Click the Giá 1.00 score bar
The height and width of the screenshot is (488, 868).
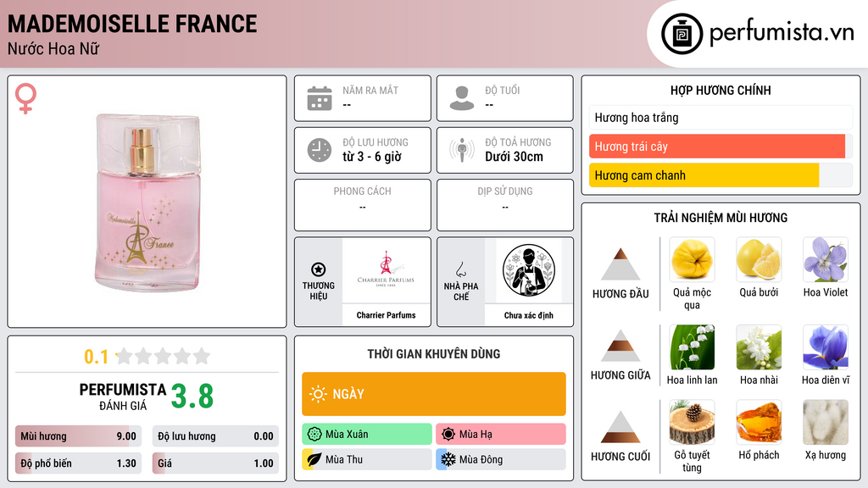215,463
